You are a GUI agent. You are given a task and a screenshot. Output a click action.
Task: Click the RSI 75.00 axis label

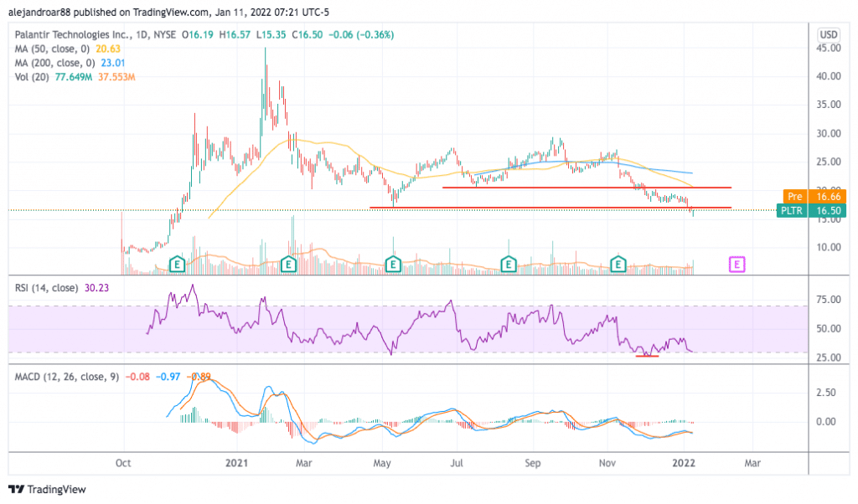click(x=829, y=300)
